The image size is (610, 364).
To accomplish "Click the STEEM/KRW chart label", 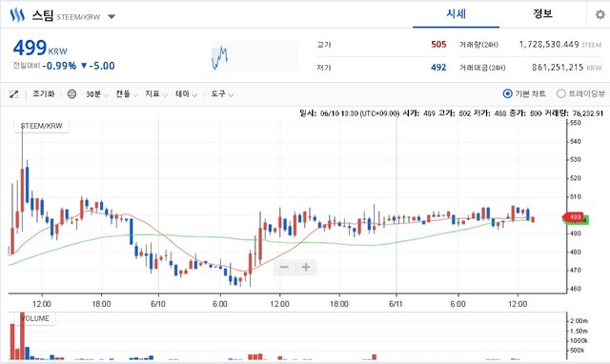I will 41,126.
